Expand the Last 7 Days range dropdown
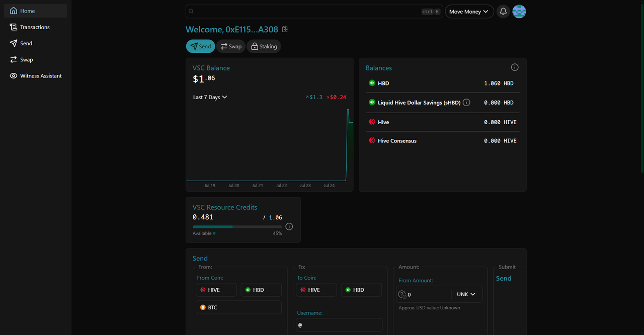 pos(210,97)
